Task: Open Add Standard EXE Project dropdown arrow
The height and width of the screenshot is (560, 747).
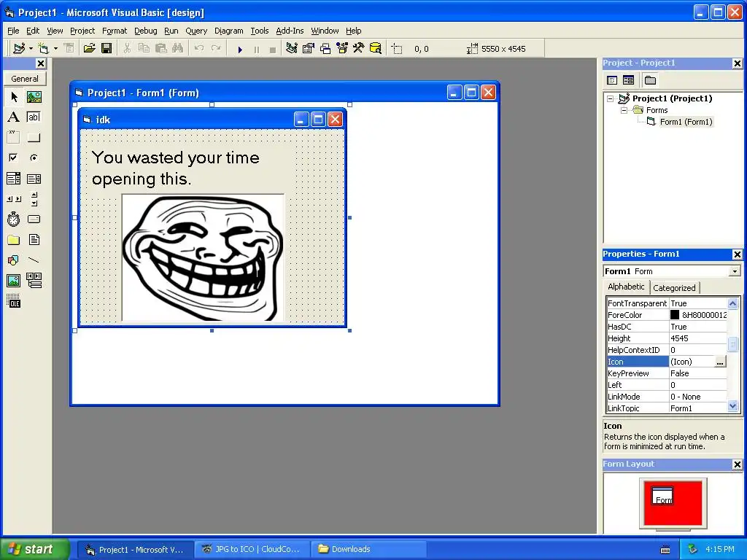Action: (x=31, y=49)
